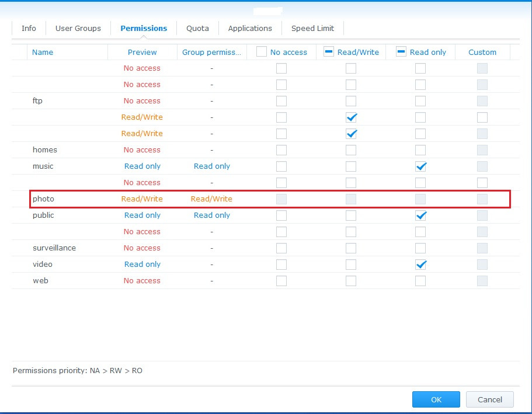Uncheck Read only for the video folder
532x414 pixels.
420,264
